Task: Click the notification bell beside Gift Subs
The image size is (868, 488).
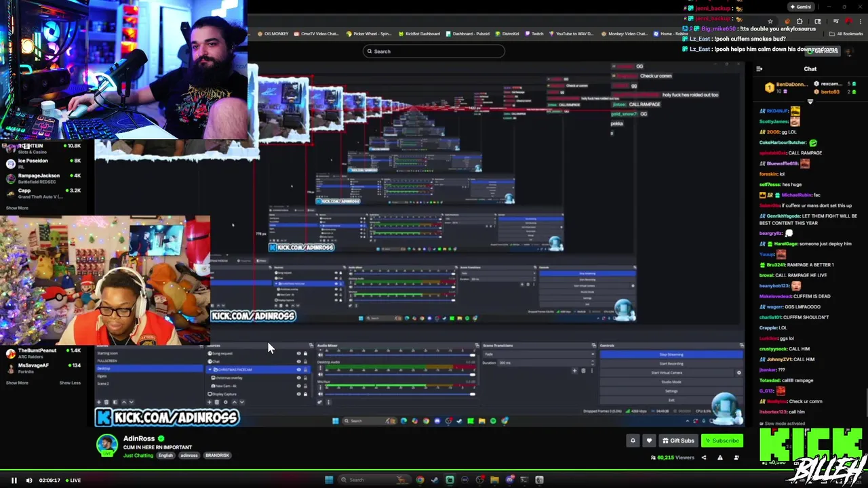Action: pos(633,441)
